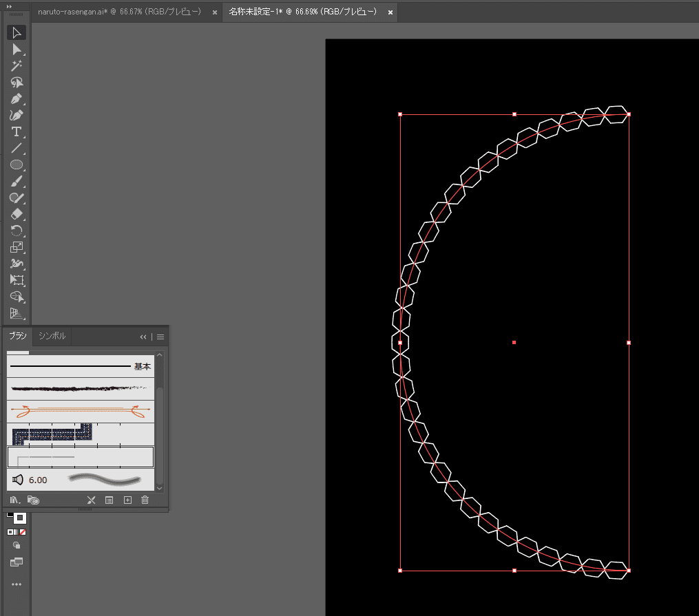
Task: Select the Type tool
Action: point(17,131)
